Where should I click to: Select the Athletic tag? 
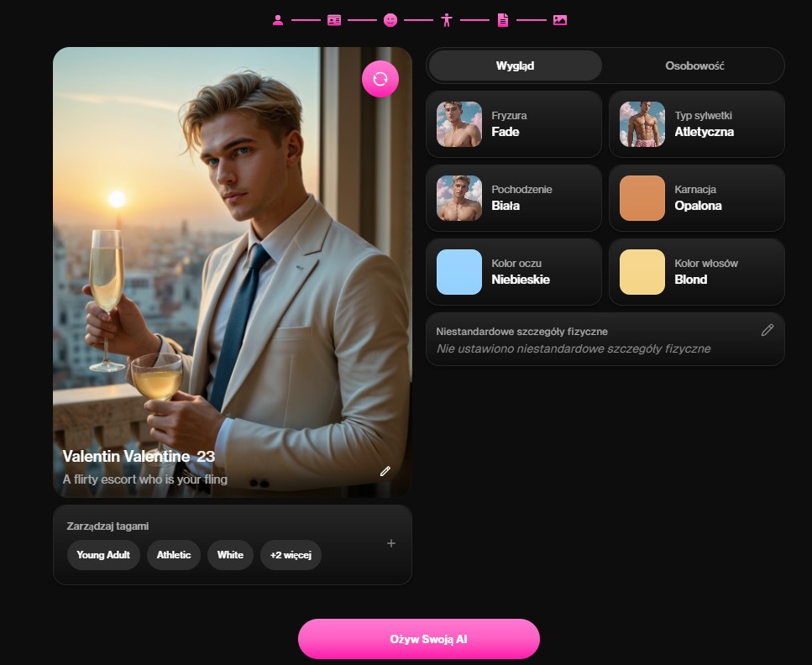click(x=174, y=555)
